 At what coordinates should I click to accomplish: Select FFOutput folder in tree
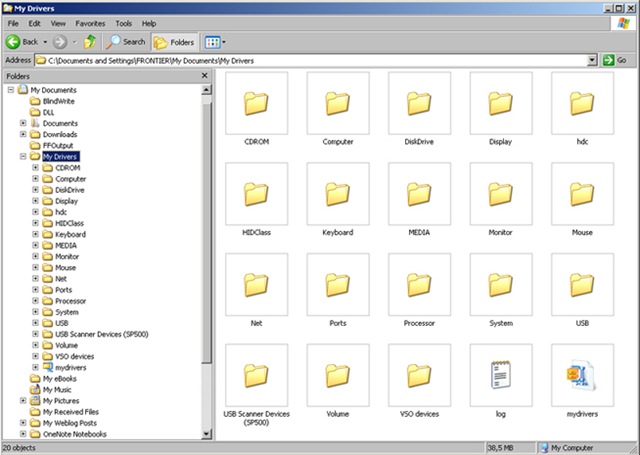coord(58,145)
